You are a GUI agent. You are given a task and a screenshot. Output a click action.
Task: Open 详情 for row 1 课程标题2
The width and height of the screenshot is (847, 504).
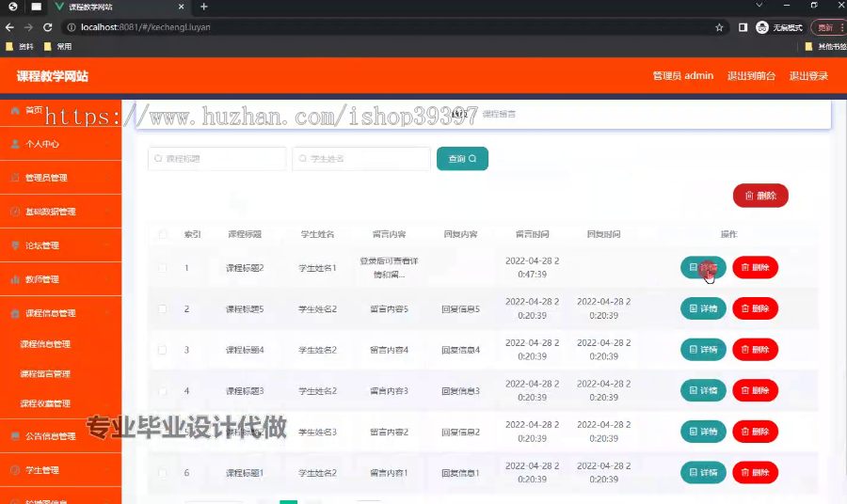[703, 268]
